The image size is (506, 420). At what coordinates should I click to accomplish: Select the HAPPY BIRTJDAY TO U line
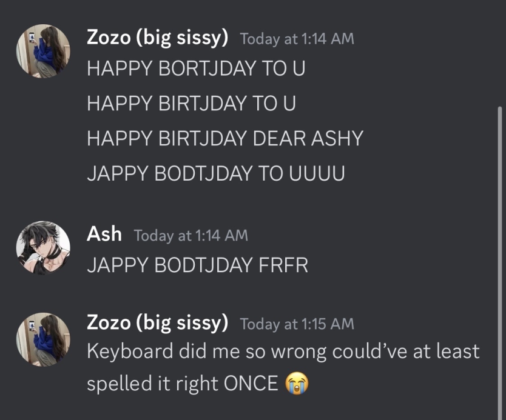coord(191,104)
